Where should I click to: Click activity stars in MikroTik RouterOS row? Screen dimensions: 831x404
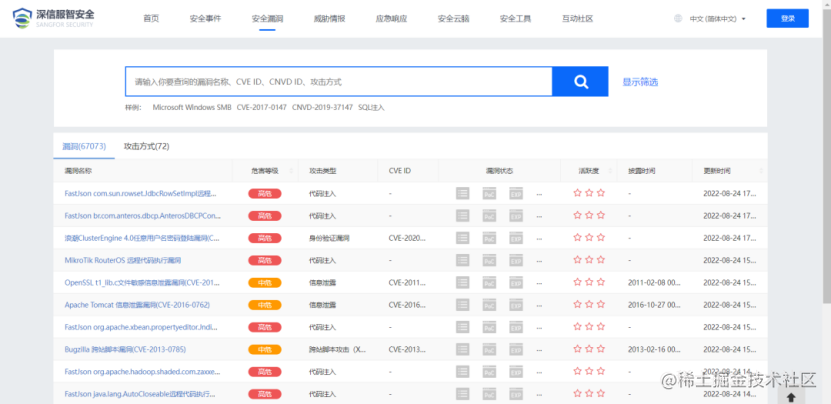(589, 260)
